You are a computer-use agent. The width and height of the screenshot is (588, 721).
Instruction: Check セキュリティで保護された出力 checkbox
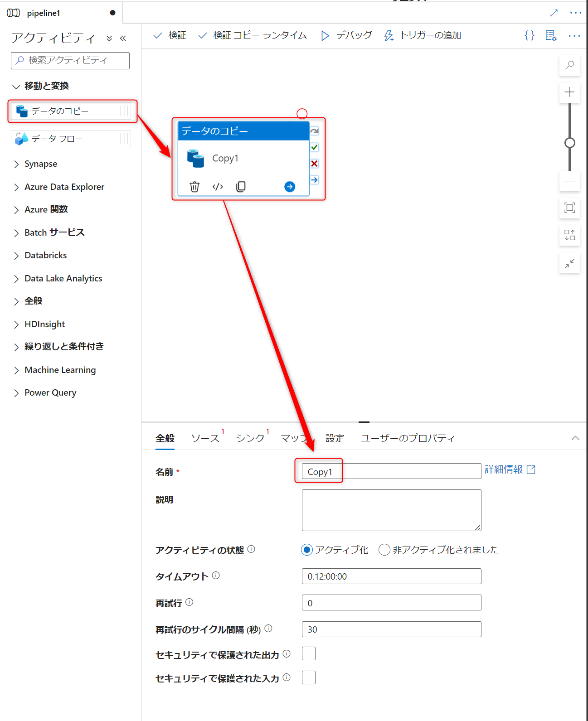309,653
